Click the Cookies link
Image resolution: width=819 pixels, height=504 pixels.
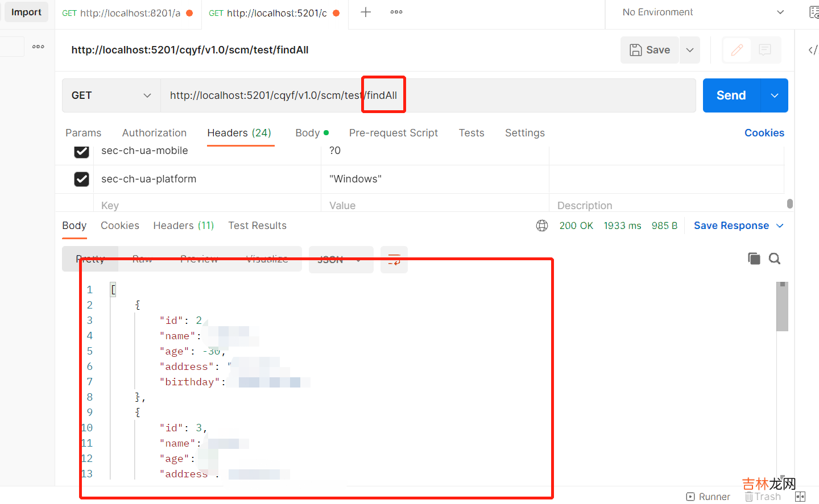click(764, 133)
